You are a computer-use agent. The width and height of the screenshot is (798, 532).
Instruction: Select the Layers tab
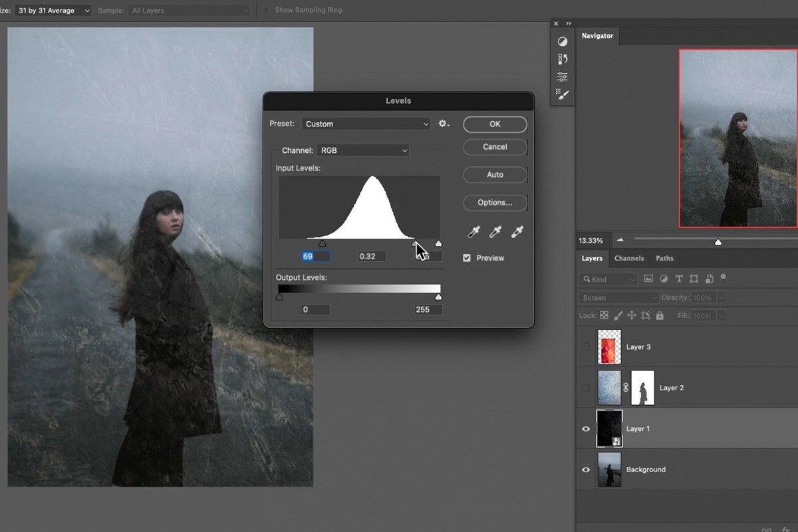point(592,258)
